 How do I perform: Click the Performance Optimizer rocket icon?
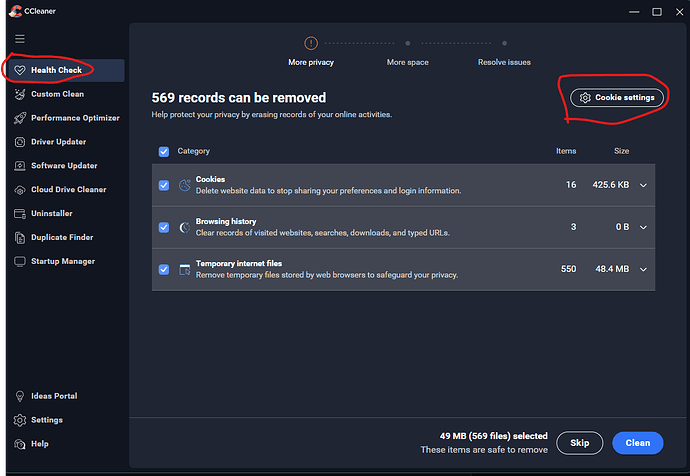click(20, 118)
